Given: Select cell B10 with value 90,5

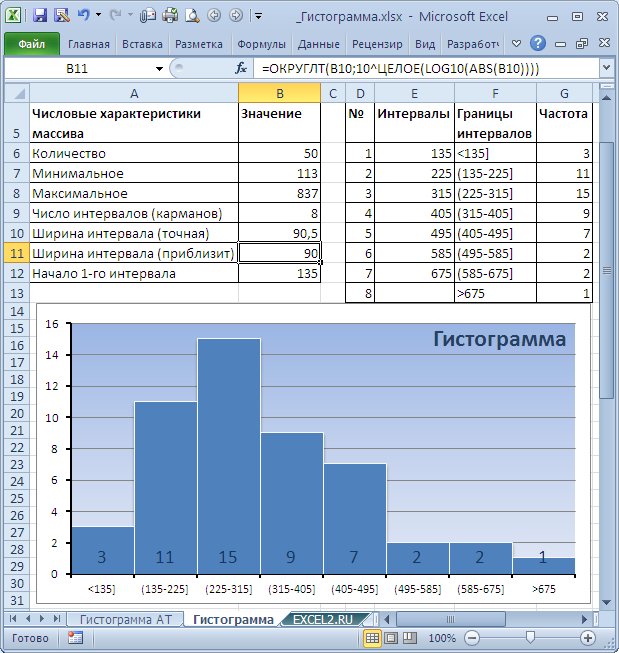Looking at the screenshot, I should (x=279, y=233).
